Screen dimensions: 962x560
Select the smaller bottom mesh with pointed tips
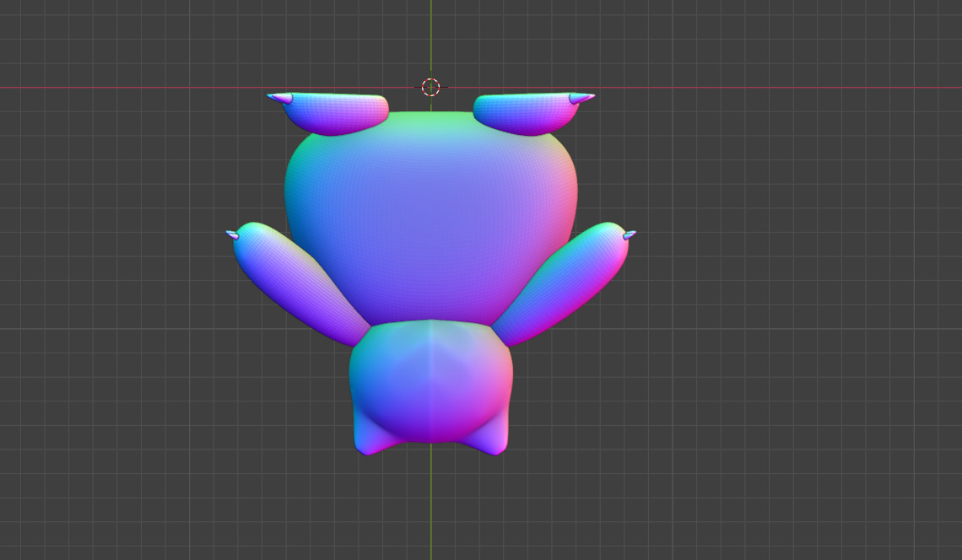(x=430, y=388)
